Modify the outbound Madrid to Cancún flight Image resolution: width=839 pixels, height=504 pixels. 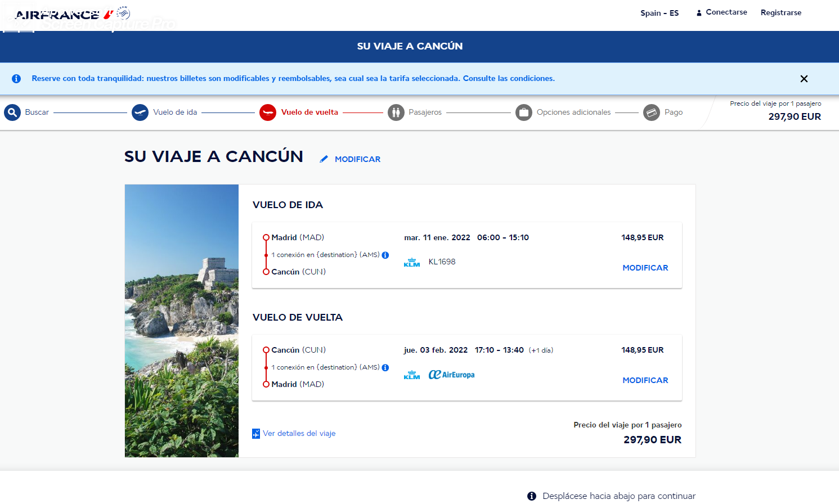tap(645, 268)
